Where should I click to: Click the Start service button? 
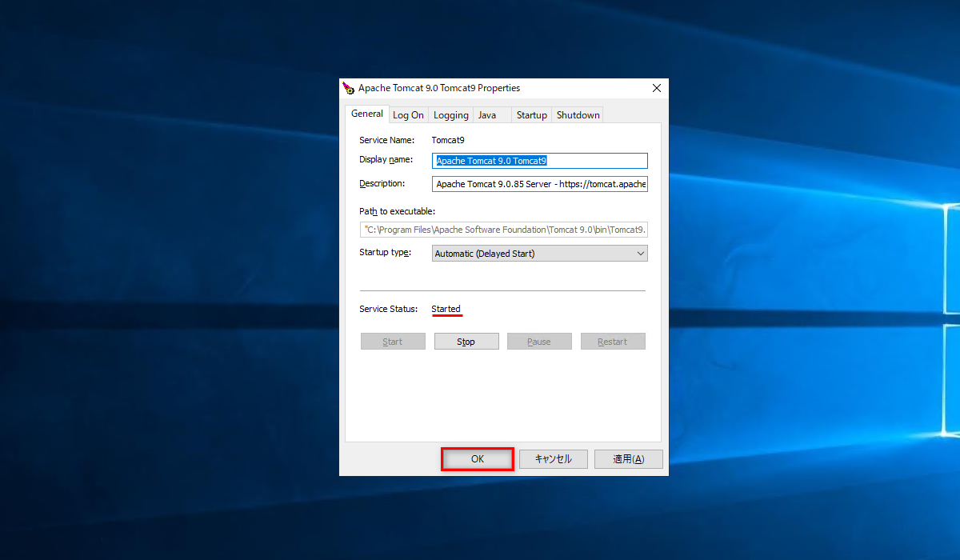(393, 342)
